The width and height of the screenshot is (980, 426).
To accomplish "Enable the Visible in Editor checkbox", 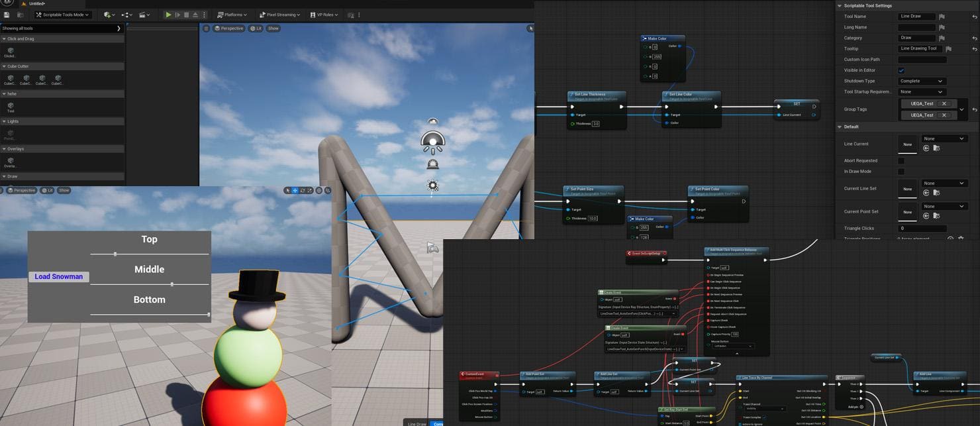I will tap(901, 70).
